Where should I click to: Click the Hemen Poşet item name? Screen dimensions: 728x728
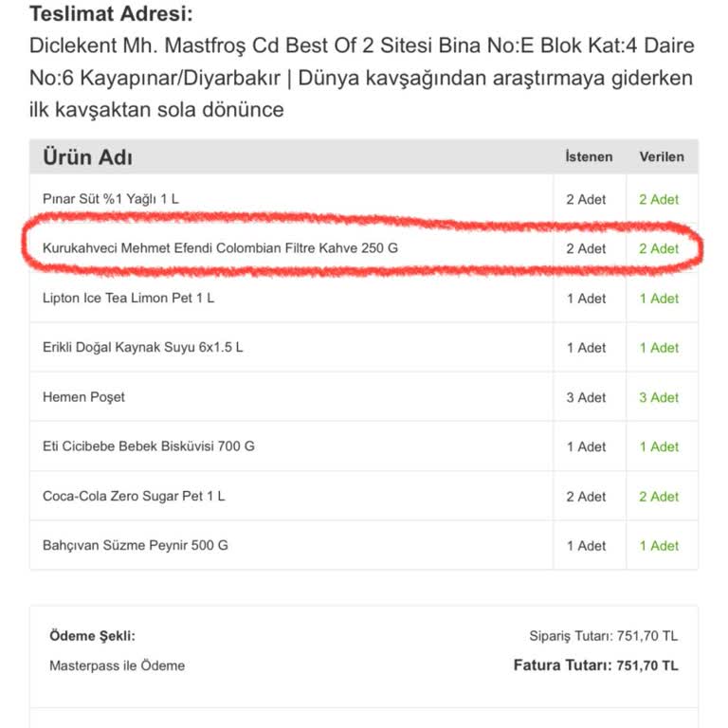(83, 397)
